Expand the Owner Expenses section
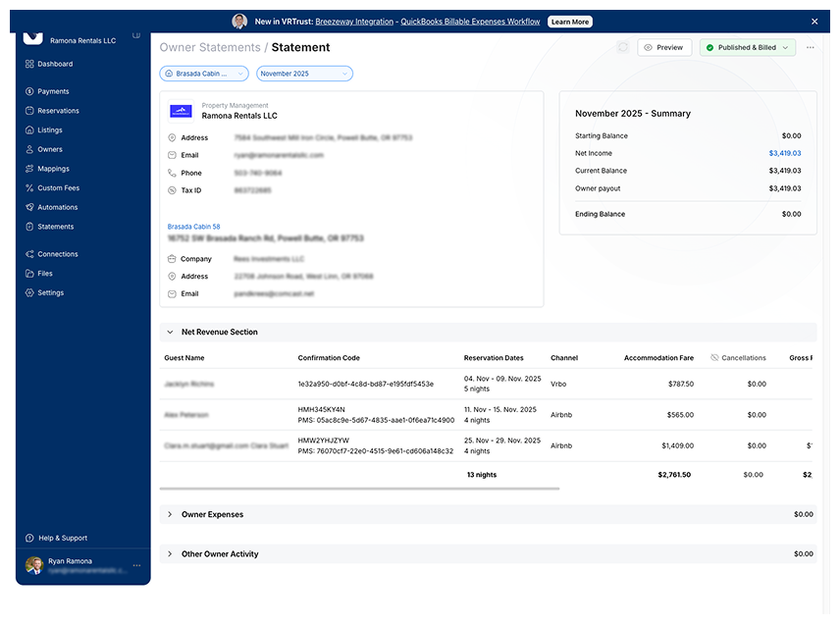840x624 pixels. (170, 514)
